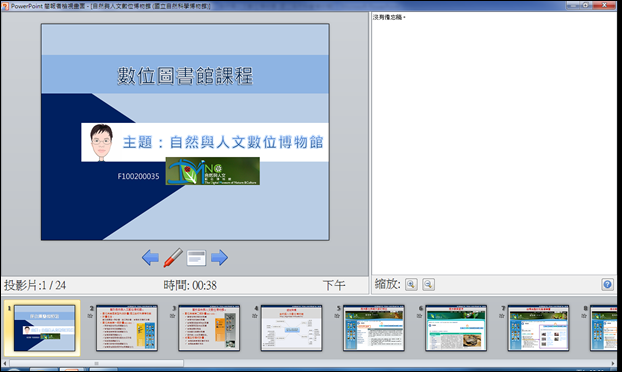The image size is (622, 372).
Task: Click the elapsed time 時間: 00:38
Action: pos(190,285)
